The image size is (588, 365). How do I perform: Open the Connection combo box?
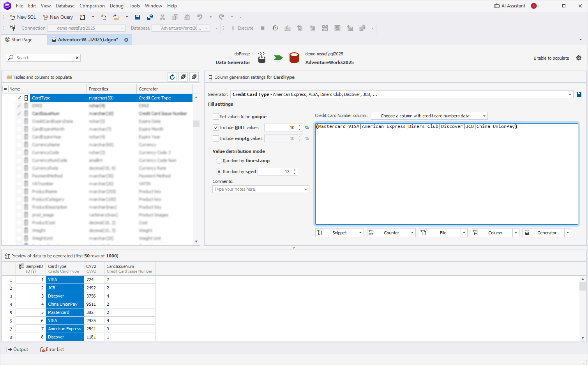click(x=86, y=28)
